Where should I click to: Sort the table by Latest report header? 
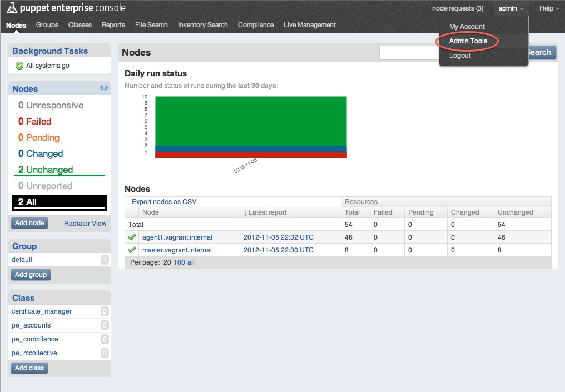click(265, 212)
